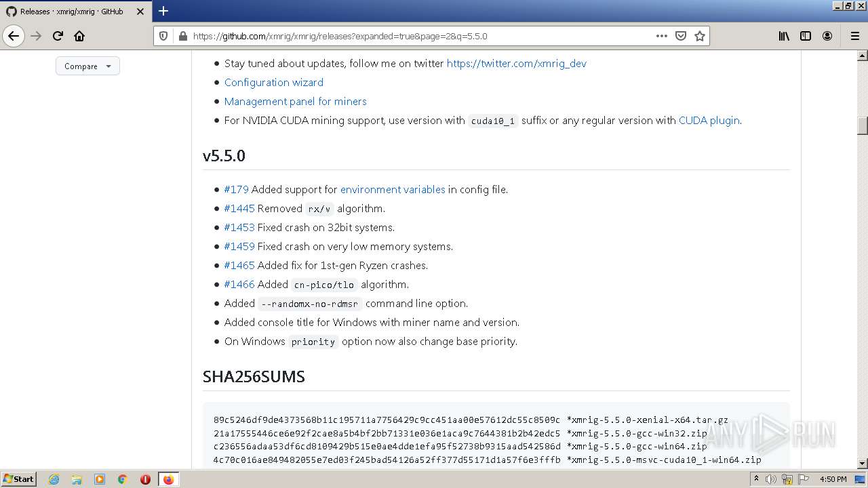868x488 pixels.
Task: Open media player from taskbar
Action: [x=100, y=479]
